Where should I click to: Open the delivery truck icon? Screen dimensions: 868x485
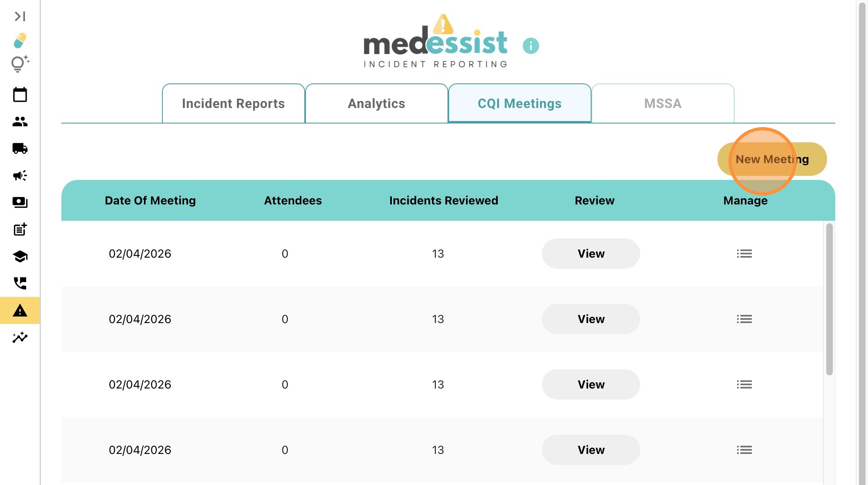[x=20, y=148]
